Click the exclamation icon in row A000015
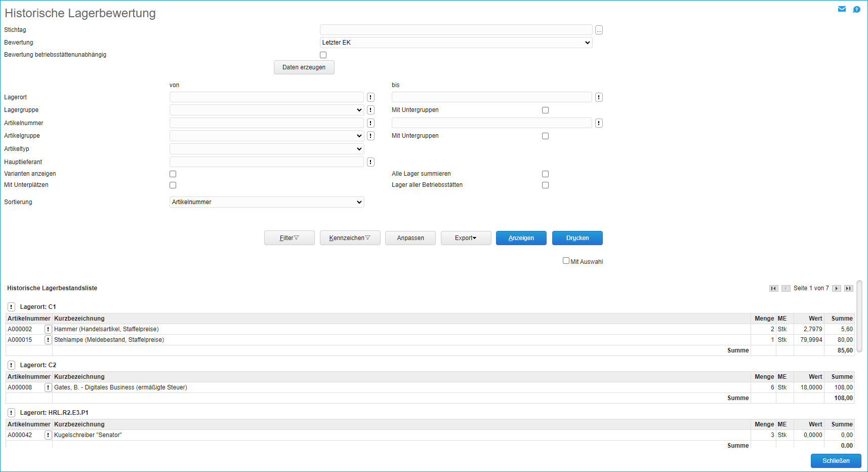The width and height of the screenshot is (868, 472). pyautogui.click(x=48, y=340)
